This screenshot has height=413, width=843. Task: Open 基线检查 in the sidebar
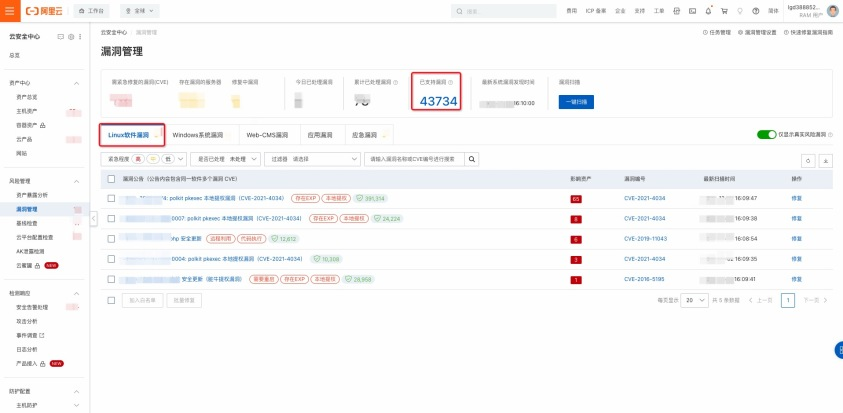(x=27, y=223)
